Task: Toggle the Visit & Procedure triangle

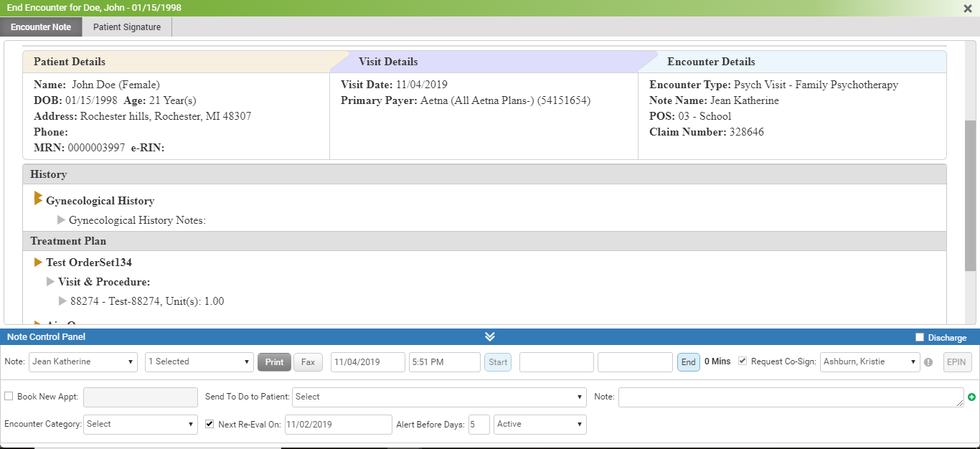Action: coord(50,282)
